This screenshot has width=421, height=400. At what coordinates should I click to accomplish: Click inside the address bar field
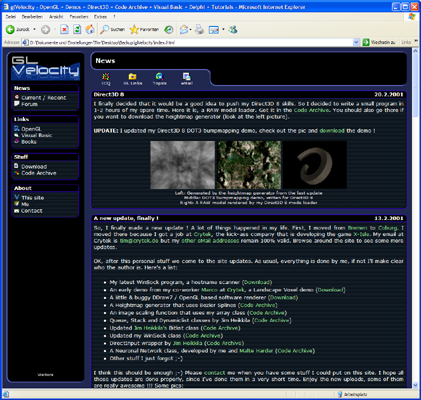pos(190,42)
